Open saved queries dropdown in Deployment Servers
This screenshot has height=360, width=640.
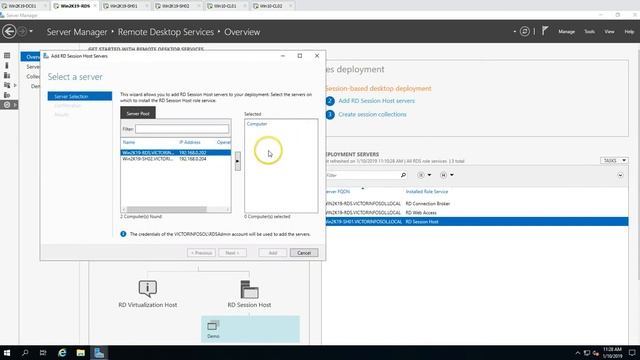pyautogui.click(x=447, y=175)
